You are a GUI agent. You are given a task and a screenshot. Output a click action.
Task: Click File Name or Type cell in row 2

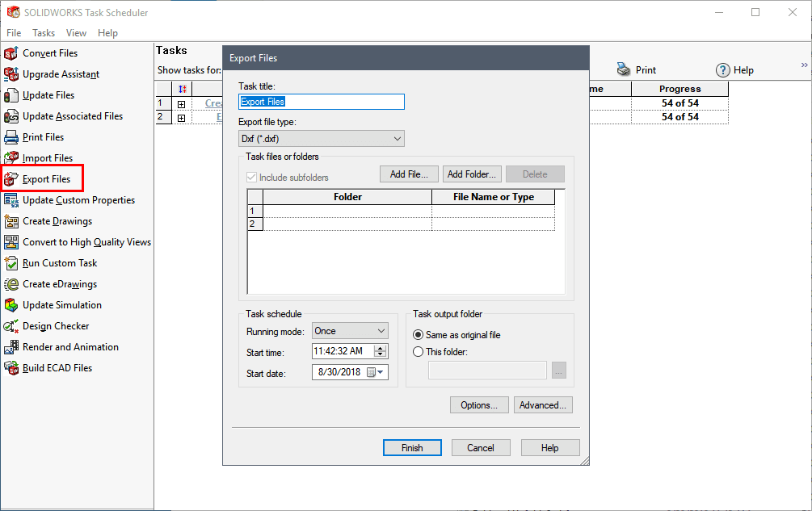[x=494, y=224]
